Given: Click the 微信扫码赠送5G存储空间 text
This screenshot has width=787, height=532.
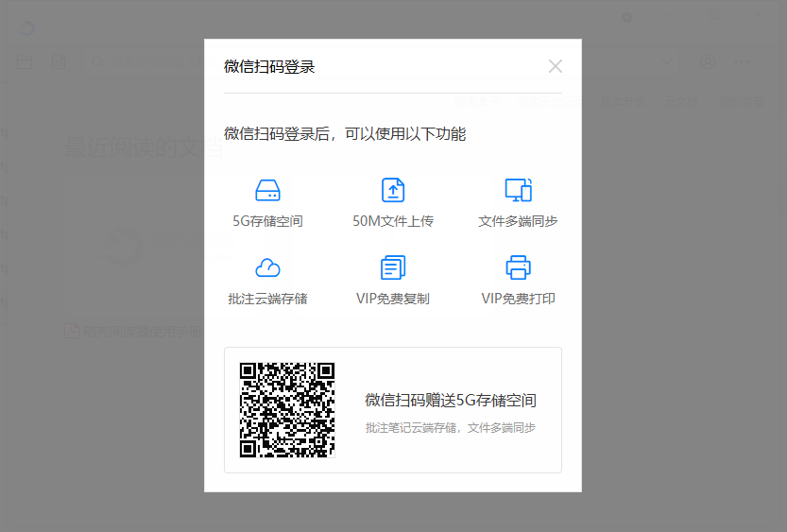Looking at the screenshot, I should point(451,401).
